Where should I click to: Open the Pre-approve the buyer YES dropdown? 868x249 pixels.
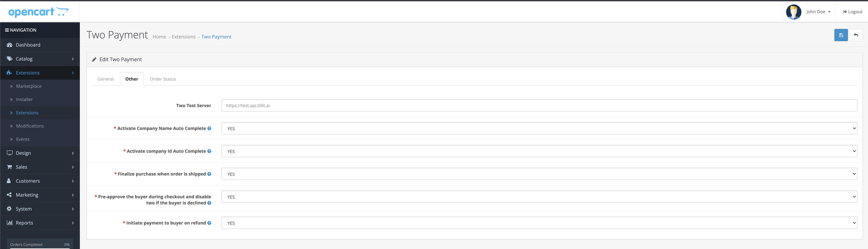pyautogui.click(x=539, y=197)
